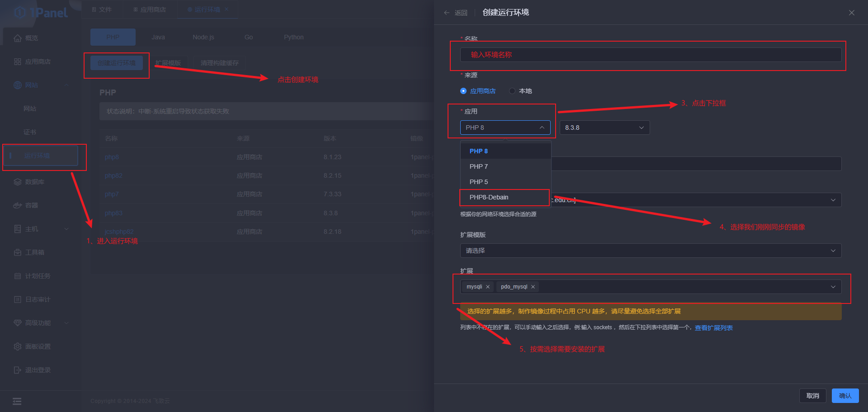Click the Advanced features diamond icon

pos(18,323)
